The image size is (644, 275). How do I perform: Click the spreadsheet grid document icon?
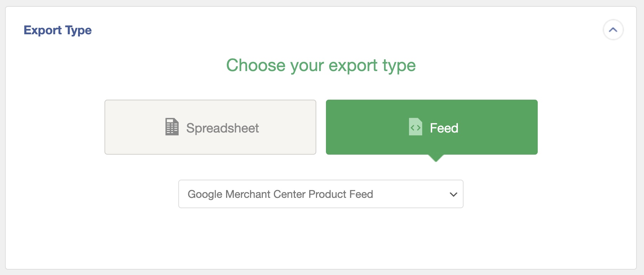tap(172, 127)
